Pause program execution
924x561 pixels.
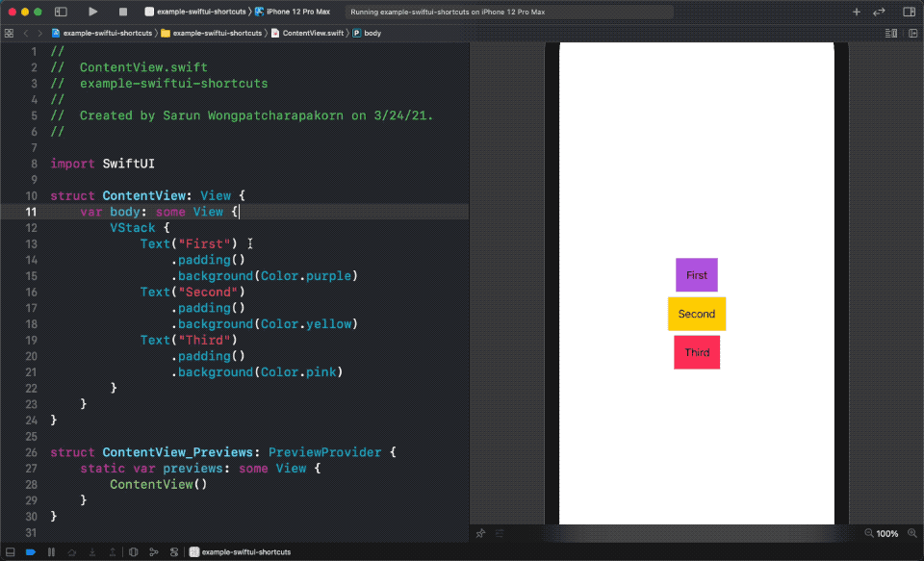(51, 552)
